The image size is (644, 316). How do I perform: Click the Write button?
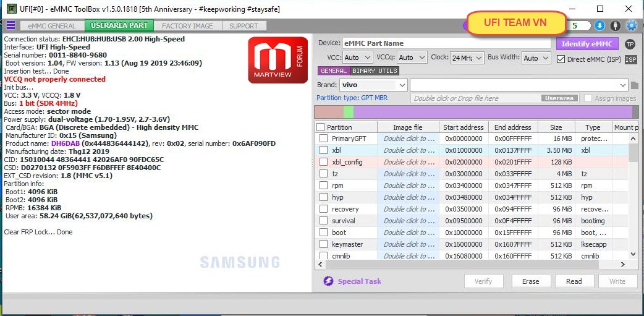pos(617,281)
